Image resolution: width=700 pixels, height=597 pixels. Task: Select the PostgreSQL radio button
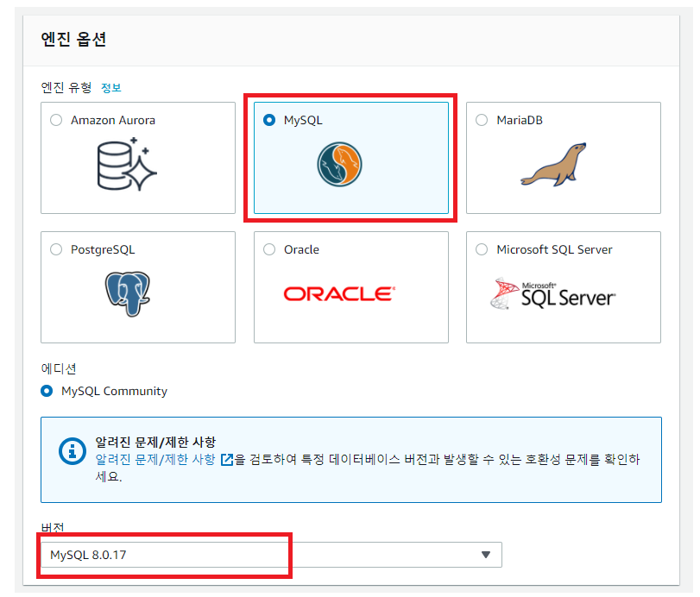point(56,249)
